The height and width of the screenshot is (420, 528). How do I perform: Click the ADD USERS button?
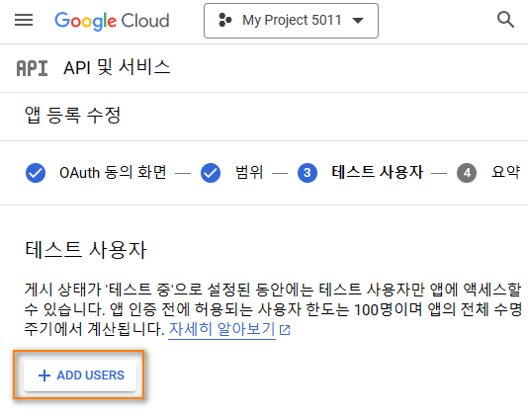coord(80,376)
